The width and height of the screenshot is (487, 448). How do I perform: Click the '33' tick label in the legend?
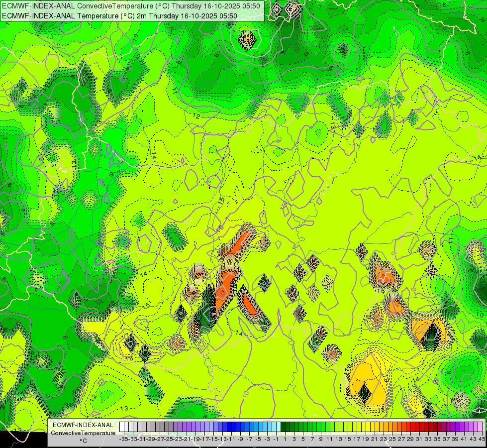(428, 439)
